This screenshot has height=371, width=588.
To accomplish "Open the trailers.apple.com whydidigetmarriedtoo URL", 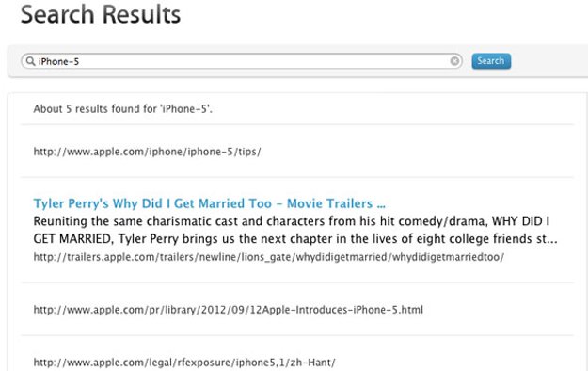I will coord(268,257).
